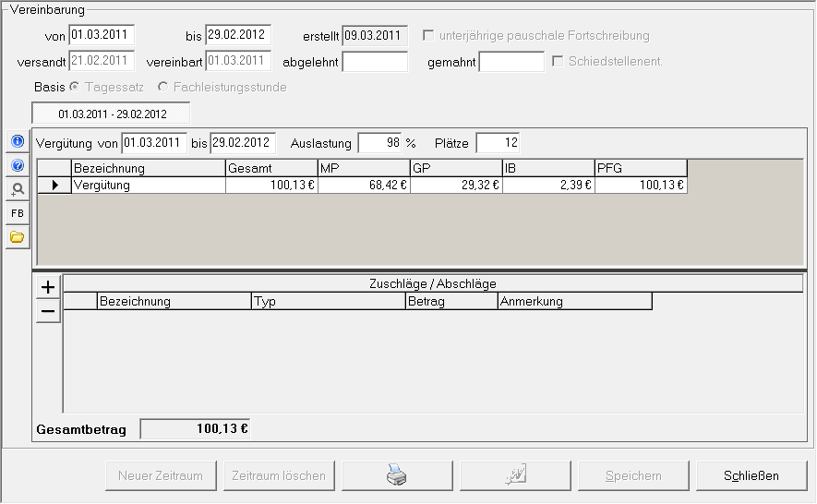Image resolution: width=817 pixels, height=504 pixels.
Task: Click the Zeitraum löschen button
Action: tap(279, 476)
